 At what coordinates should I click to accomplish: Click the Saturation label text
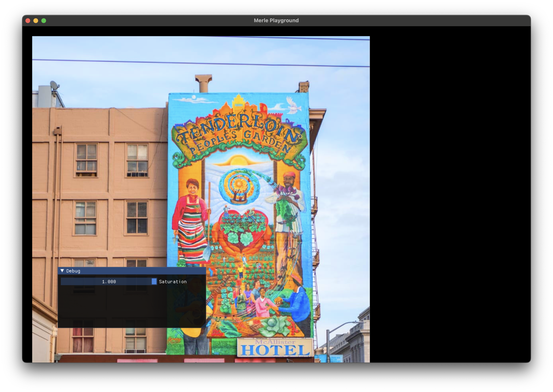coord(173,281)
